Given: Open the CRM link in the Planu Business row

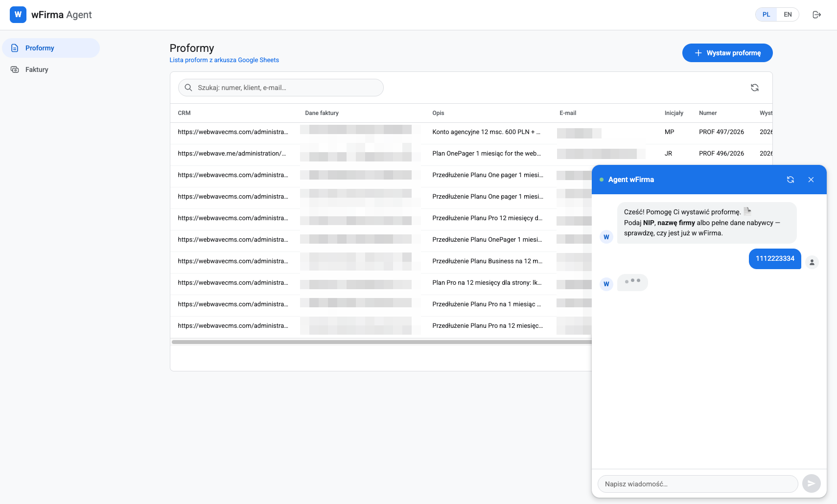Looking at the screenshot, I should [x=233, y=261].
